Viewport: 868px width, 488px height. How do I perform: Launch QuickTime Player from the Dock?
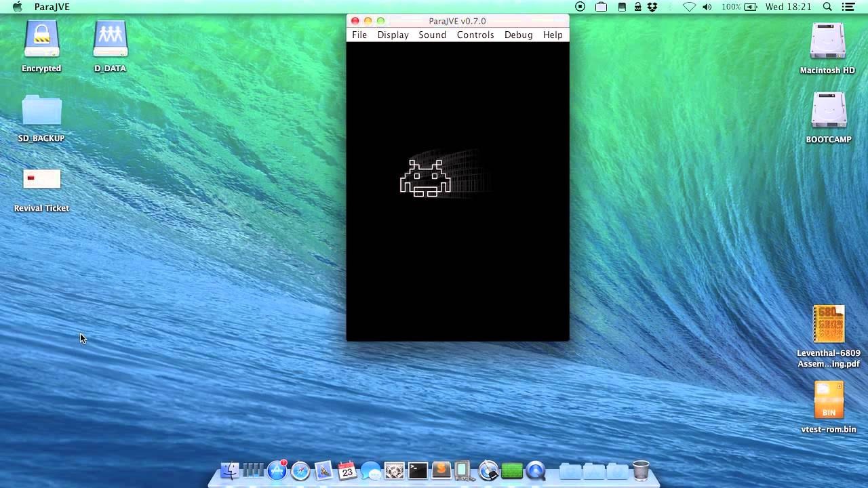pyautogui.click(x=536, y=470)
